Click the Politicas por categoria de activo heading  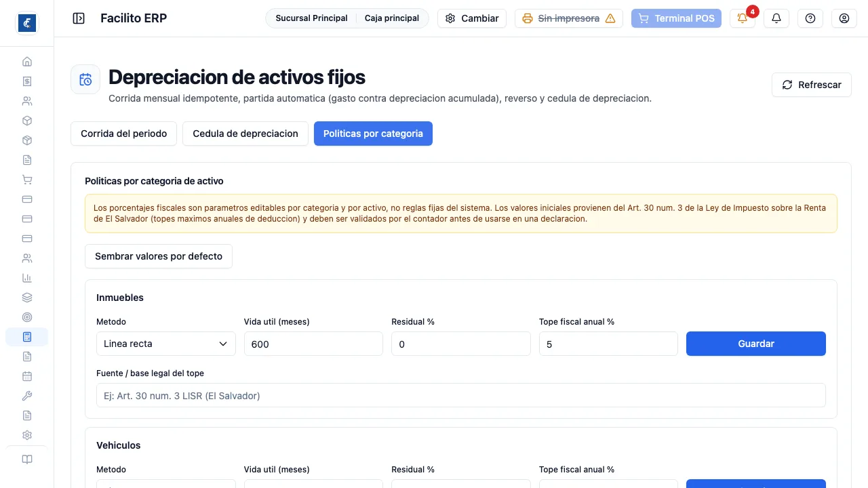pyautogui.click(x=154, y=181)
